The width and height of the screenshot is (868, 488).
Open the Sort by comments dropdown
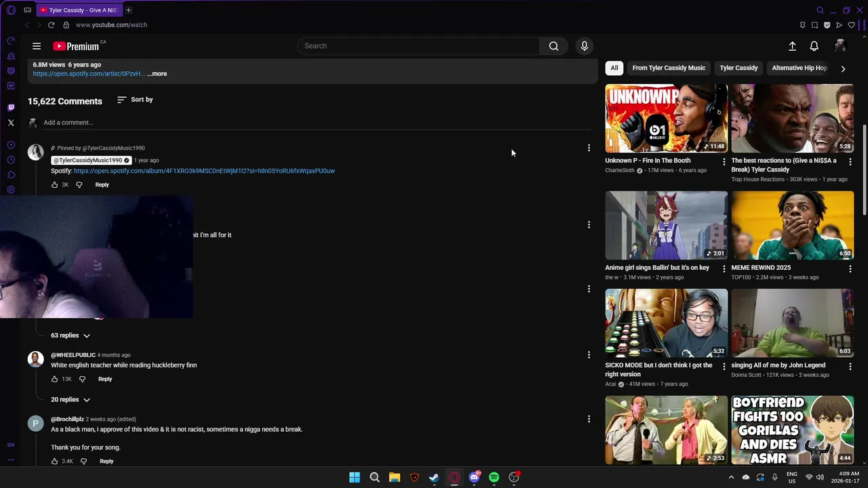coord(135,100)
